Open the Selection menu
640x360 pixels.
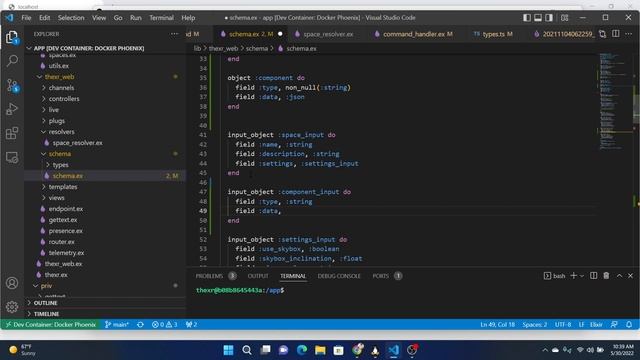tap(71, 18)
